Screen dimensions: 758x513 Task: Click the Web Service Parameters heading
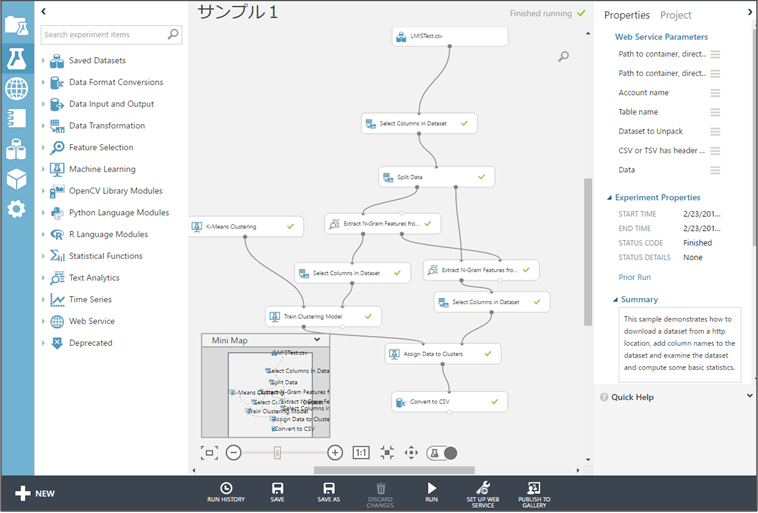click(x=661, y=37)
